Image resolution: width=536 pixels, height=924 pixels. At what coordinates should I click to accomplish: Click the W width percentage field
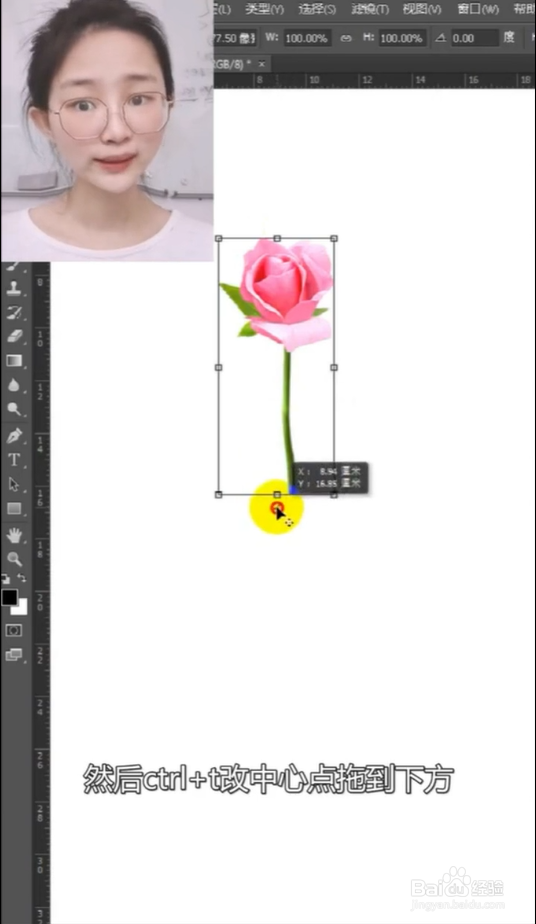306,38
